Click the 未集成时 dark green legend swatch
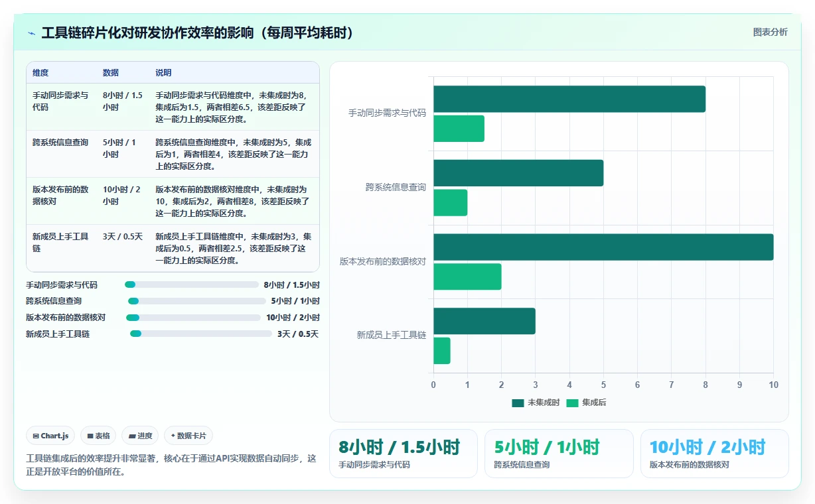 coord(518,403)
